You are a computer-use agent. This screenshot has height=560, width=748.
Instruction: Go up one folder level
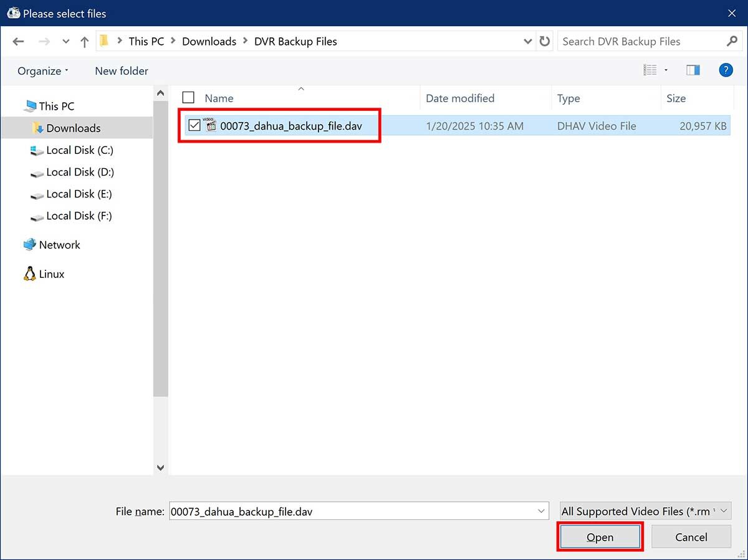[x=85, y=42]
